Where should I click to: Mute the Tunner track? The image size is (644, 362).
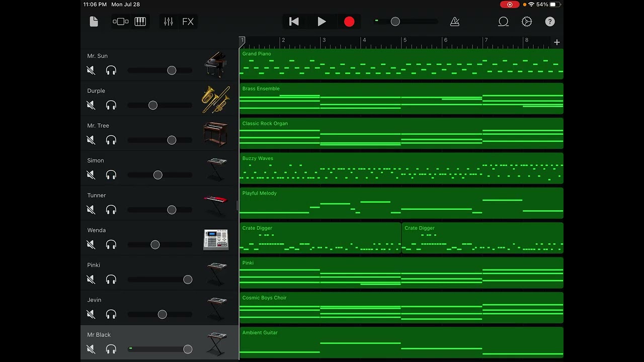pos(91,210)
